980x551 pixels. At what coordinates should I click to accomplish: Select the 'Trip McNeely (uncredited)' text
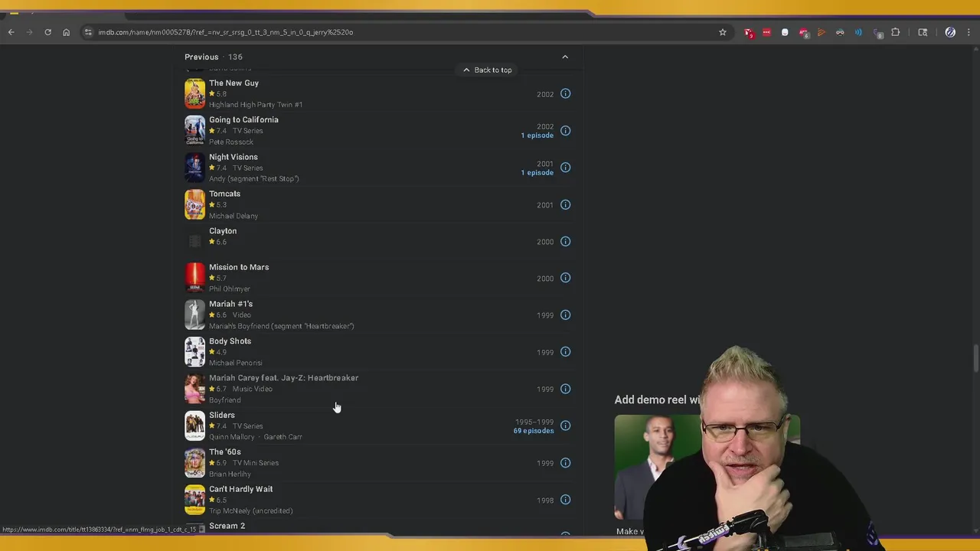tap(251, 511)
